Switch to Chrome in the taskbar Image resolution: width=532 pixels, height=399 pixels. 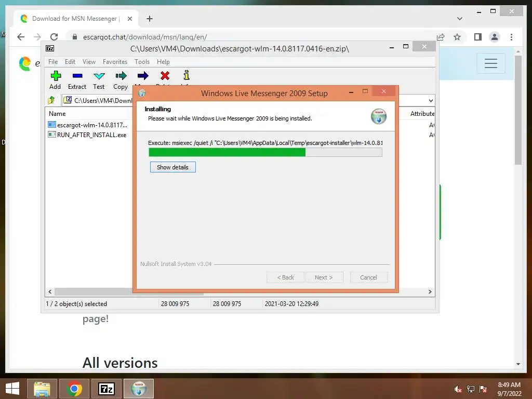pos(74,389)
